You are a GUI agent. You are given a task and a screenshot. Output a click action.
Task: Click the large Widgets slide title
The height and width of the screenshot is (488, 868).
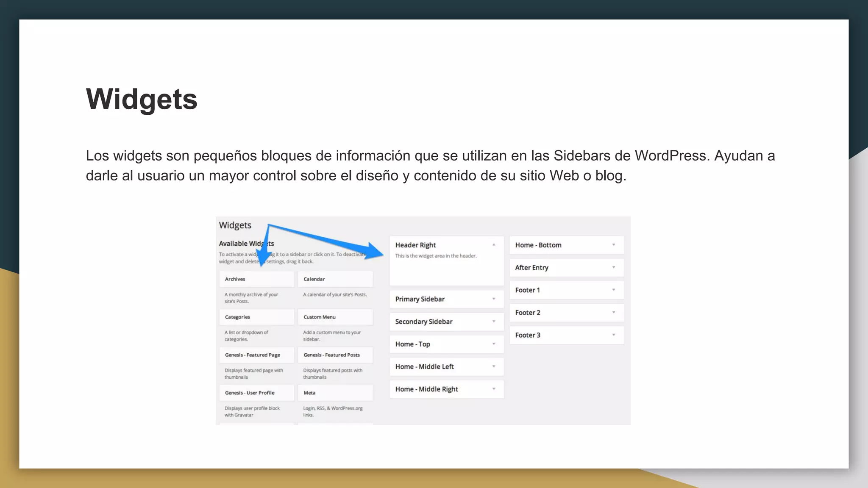(142, 100)
